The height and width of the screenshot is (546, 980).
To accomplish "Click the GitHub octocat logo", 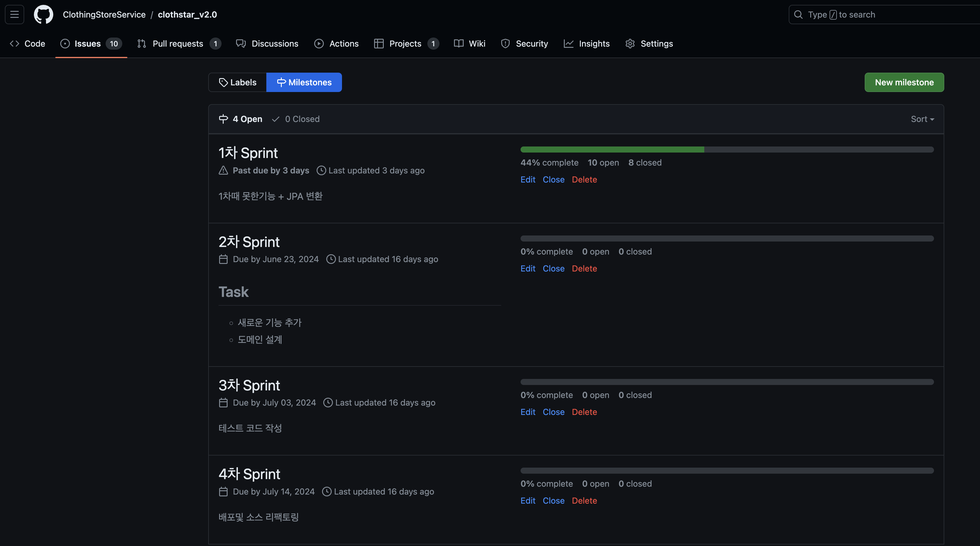I will (43, 15).
